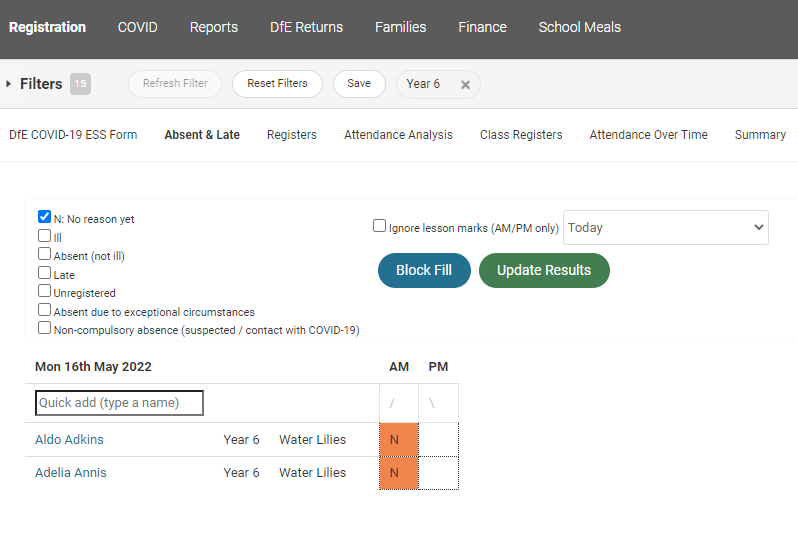The width and height of the screenshot is (798, 535).
Task: Enable Ignore lesson marks checkbox
Action: click(x=380, y=226)
